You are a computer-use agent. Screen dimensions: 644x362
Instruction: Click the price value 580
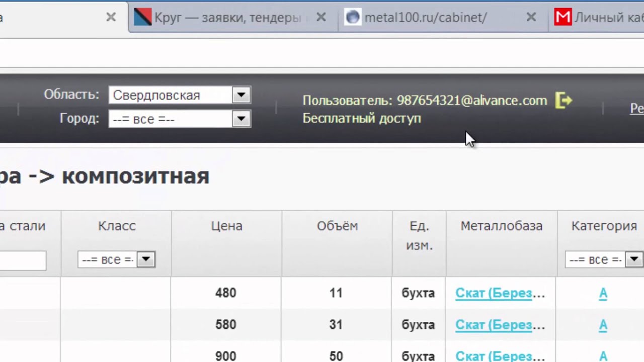coord(225,325)
